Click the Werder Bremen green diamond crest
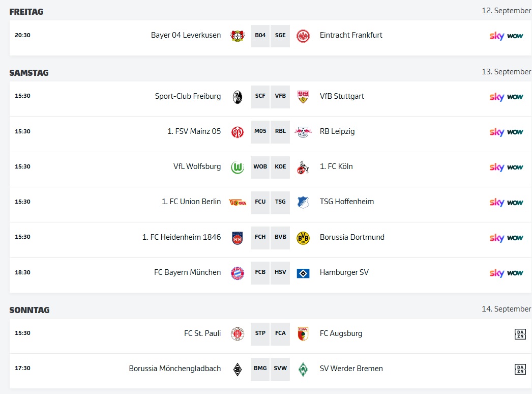Image resolution: width=532 pixels, height=394 pixels. [303, 369]
